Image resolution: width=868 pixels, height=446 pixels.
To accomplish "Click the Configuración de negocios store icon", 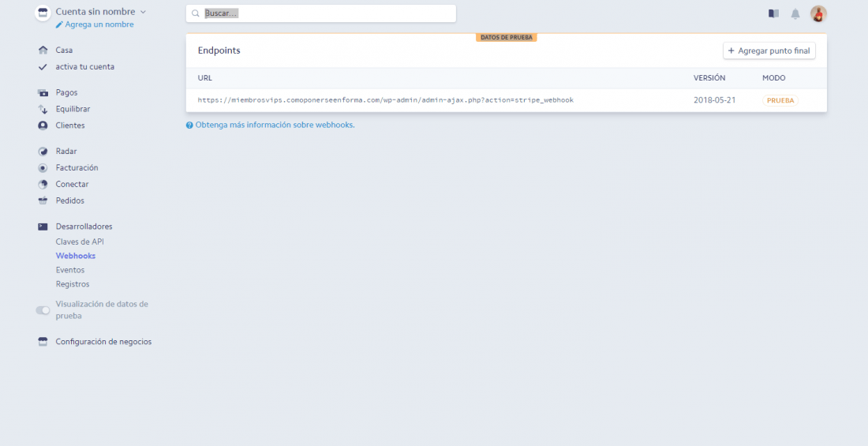I will [43, 342].
